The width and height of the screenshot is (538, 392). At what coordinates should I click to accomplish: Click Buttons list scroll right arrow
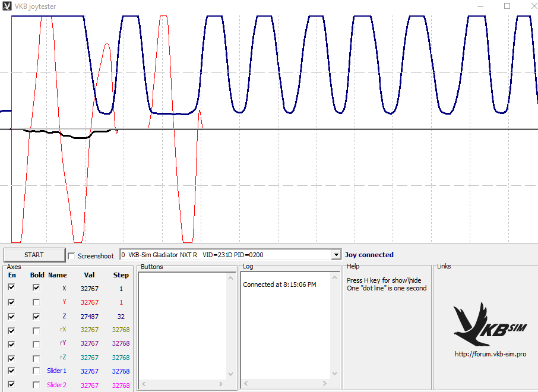pyautogui.click(x=221, y=384)
